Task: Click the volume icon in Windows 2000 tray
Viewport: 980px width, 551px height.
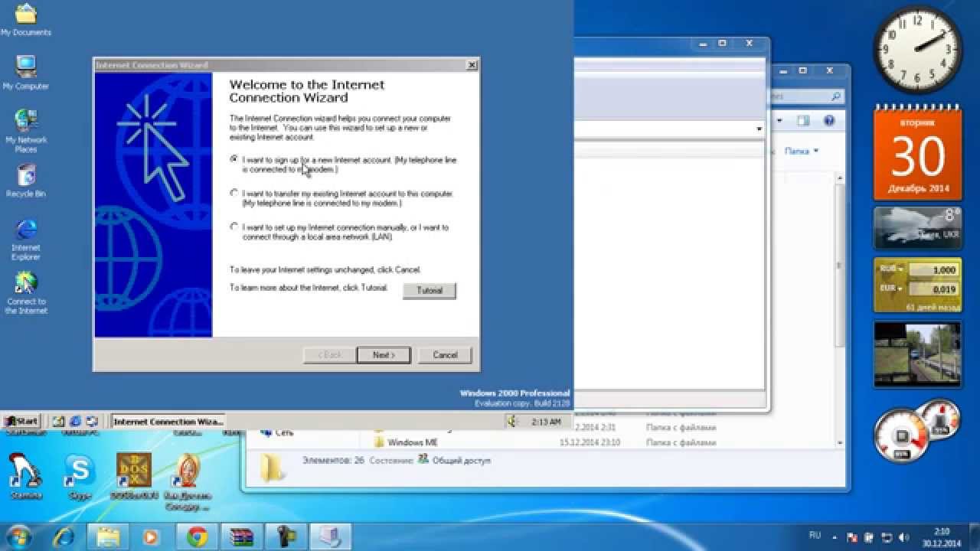Action: coord(512,421)
